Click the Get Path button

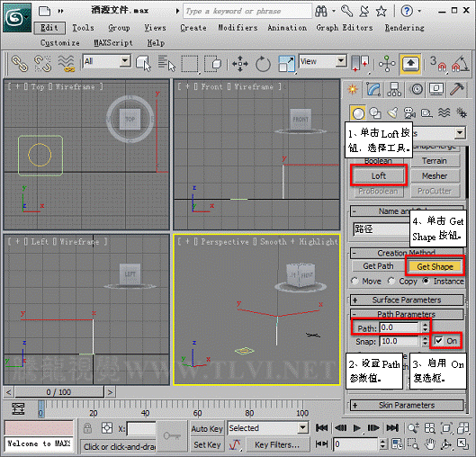click(x=378, y=265)
